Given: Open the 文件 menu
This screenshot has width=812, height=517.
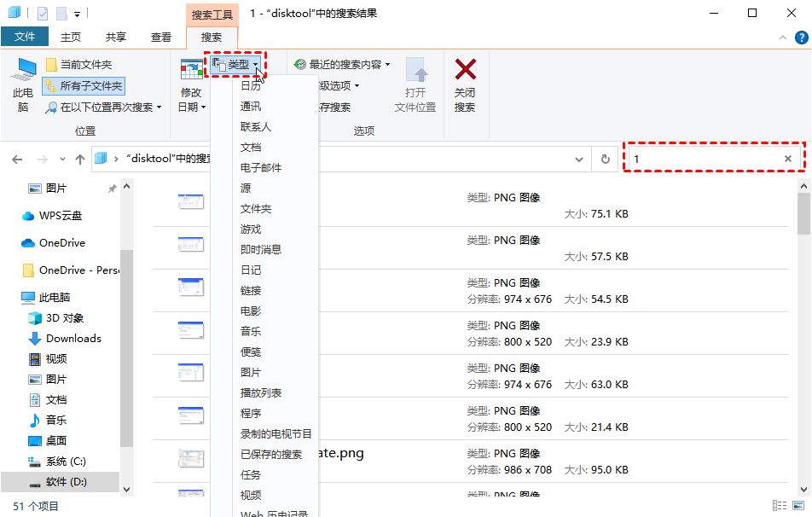Looking at the screenshot, I should (x=25, y=37).
